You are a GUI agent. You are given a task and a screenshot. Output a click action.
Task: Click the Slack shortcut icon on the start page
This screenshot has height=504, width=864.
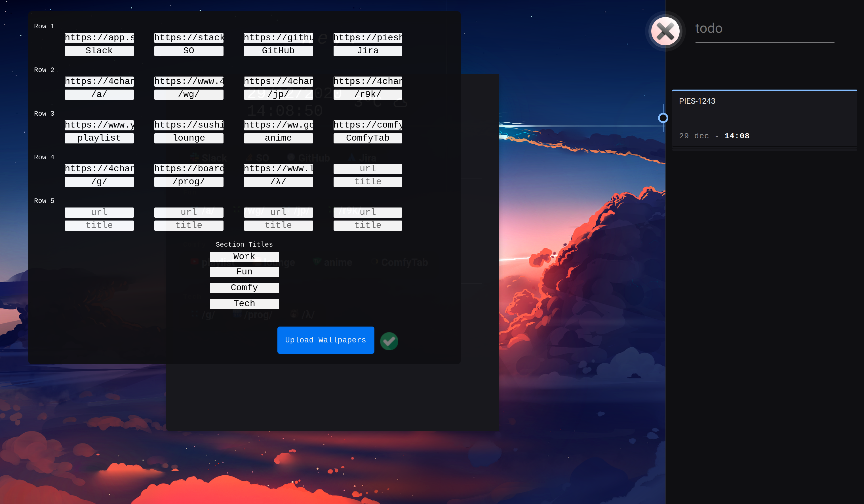tap(194, 158)
